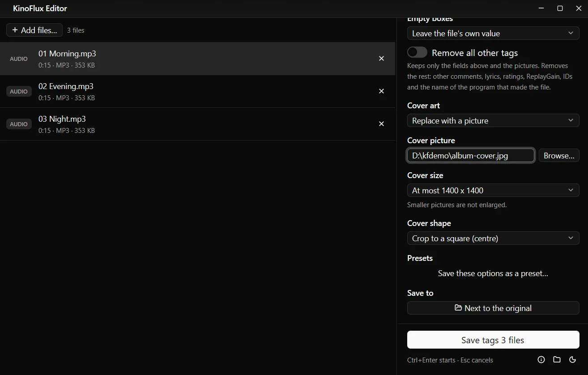Toggle Remove all other tags switch
Screen dimensions: 588x375
(x=417, y=52)
